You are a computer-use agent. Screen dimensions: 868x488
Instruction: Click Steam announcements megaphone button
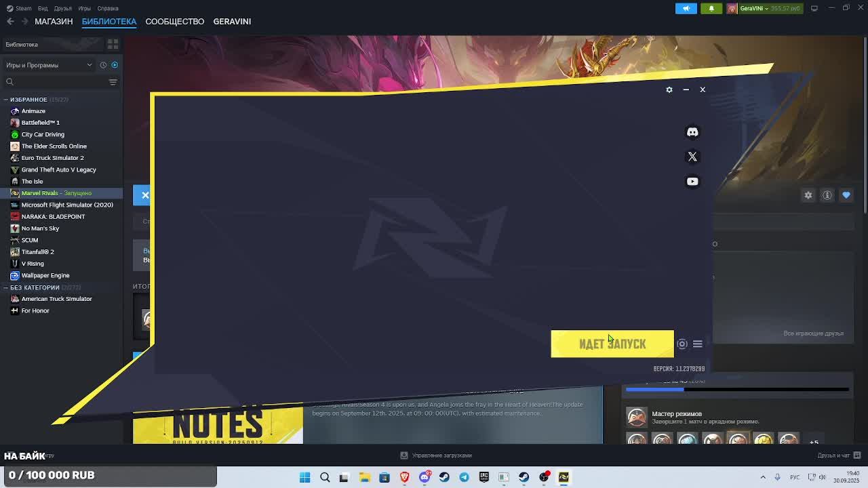[x=686, y=8]
